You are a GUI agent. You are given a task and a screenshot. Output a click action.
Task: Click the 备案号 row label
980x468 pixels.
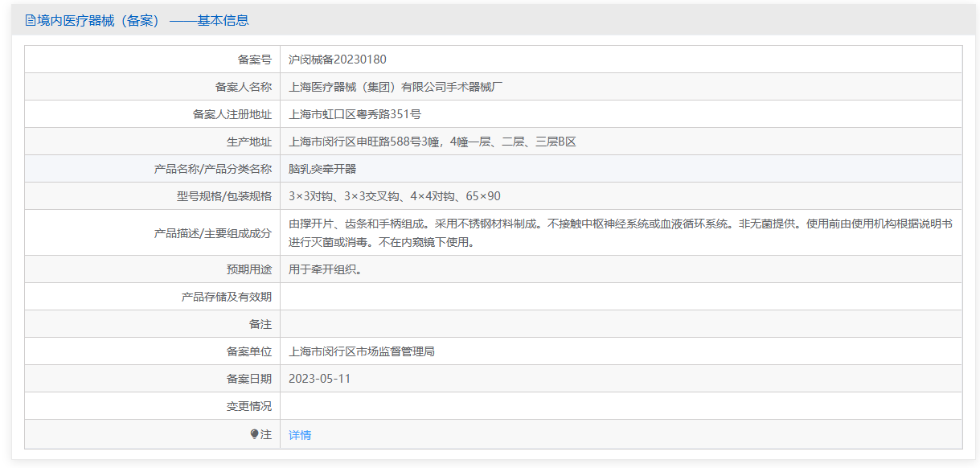pos(255,60)
